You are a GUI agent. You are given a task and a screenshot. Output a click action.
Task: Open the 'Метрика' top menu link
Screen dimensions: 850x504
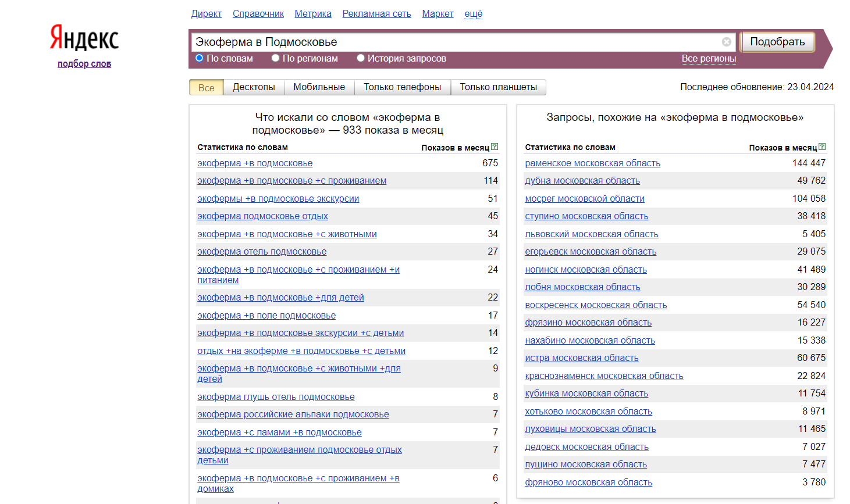[x=313, y=13]
